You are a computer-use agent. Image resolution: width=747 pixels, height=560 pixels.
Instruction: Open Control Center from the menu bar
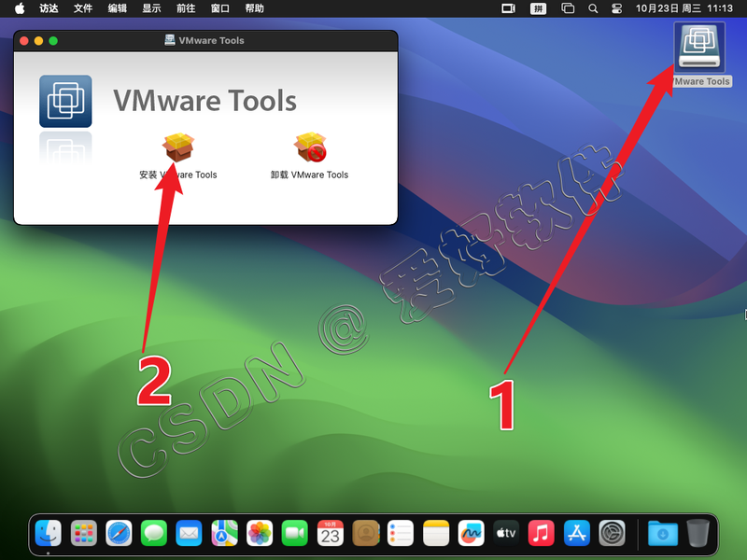[x=617, y=8]
